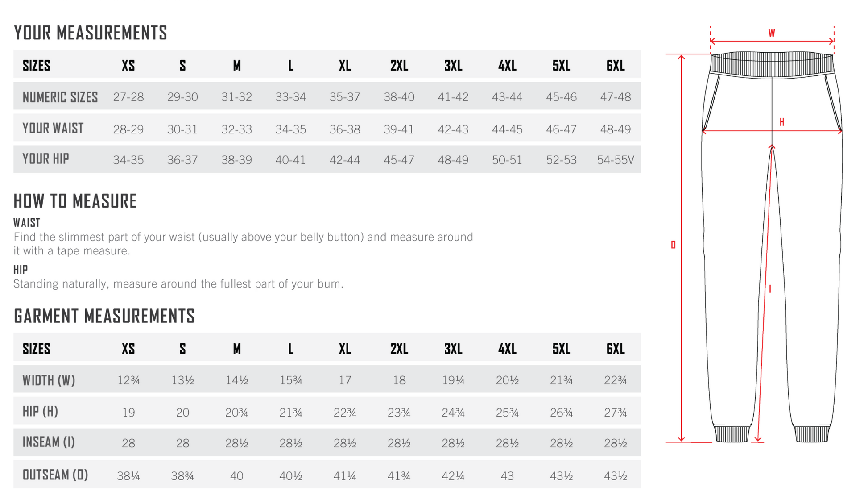Click the W width label on pants diagram

771,33
